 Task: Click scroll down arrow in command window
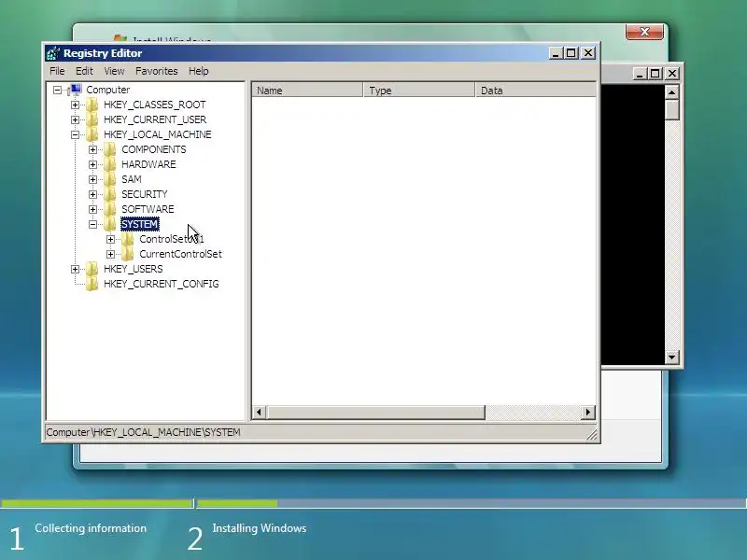click(671, 357)
